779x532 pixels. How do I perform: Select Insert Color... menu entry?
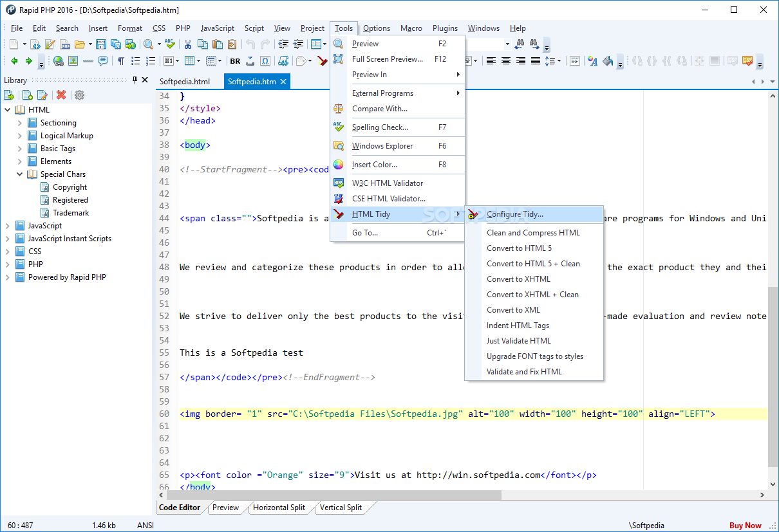click(x=397, y=165)
